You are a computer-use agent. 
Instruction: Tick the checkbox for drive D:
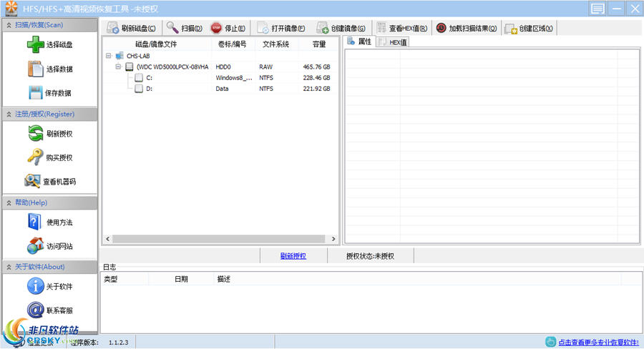139,88
